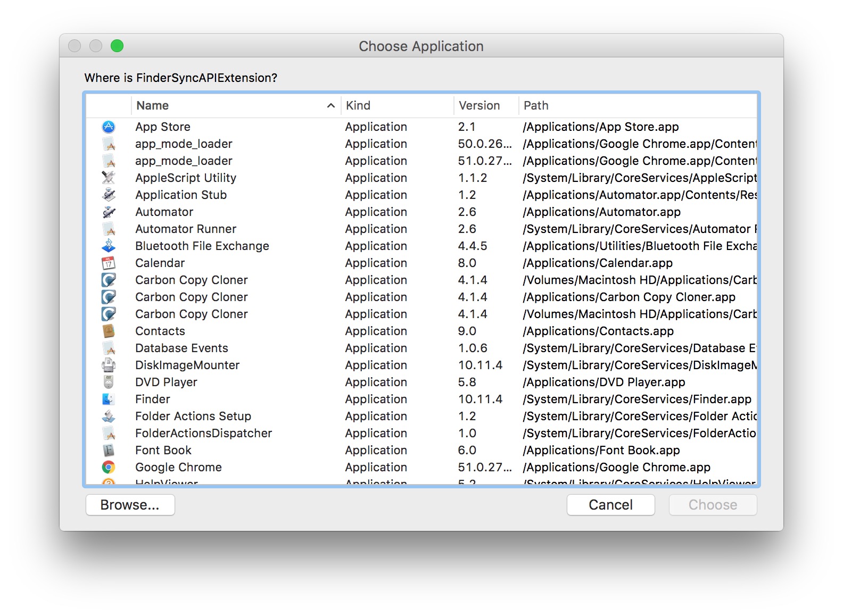
Task: Click the Browse... button
Action: coord(130,505)
